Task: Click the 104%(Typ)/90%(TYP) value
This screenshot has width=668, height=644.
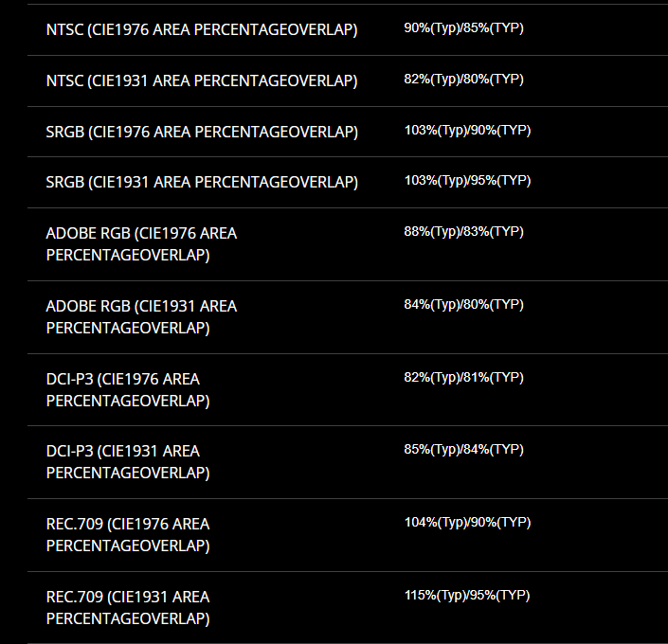Action: click(x=467, y=522)
